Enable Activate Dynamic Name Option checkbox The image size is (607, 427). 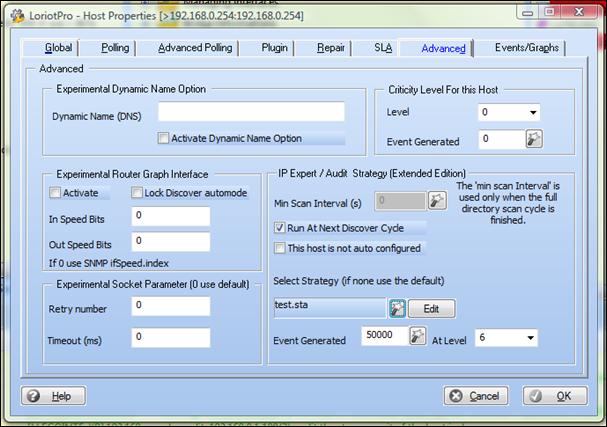[165, 139]
